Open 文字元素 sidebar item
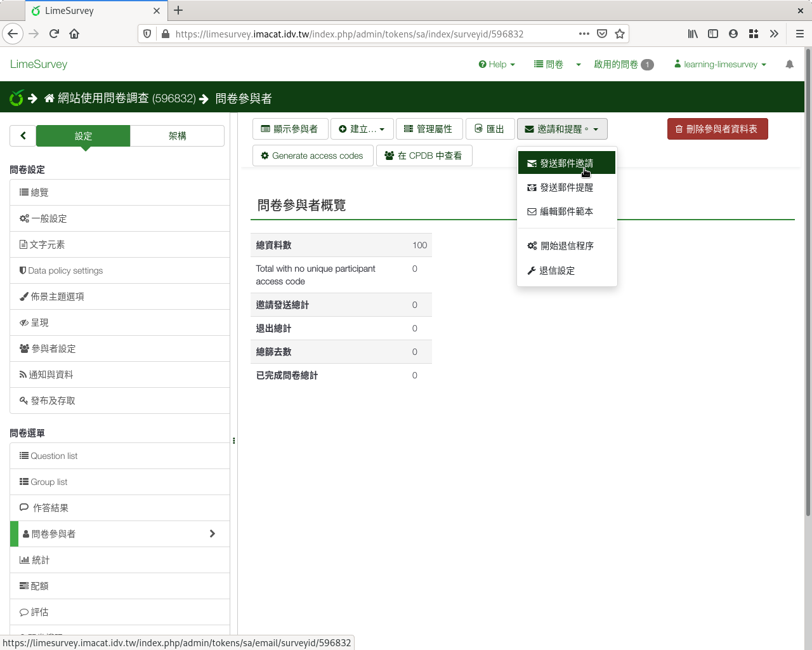Screen dimensions: 812x650 pos(120,244)
